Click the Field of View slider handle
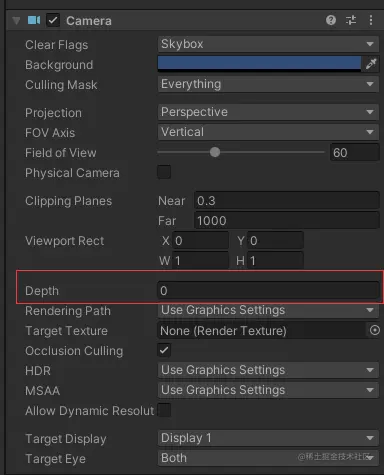This screenshot has width=384, height=475. pyautogui.click(x=215, y=152)
